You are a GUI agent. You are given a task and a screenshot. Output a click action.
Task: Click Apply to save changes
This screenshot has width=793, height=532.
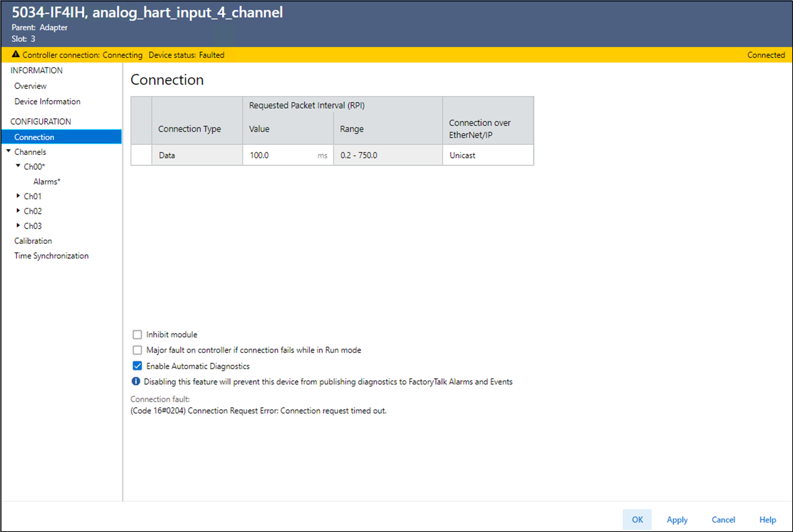[677, 520]
